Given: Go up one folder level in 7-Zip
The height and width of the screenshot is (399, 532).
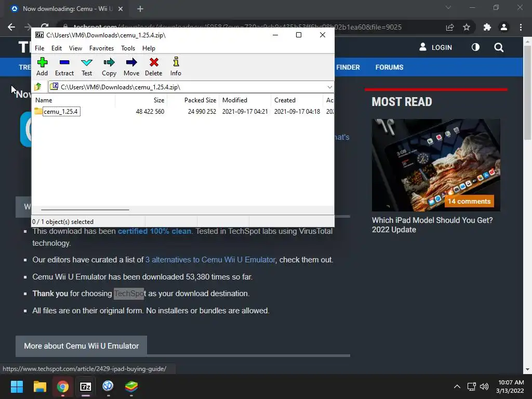Looking at the screenshot, I should coord(38,87).
